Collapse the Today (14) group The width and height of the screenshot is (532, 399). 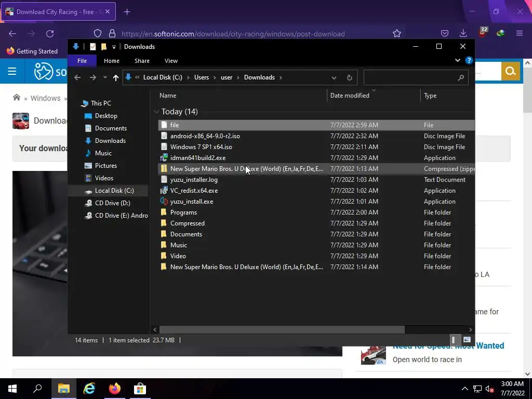point(156,112)
